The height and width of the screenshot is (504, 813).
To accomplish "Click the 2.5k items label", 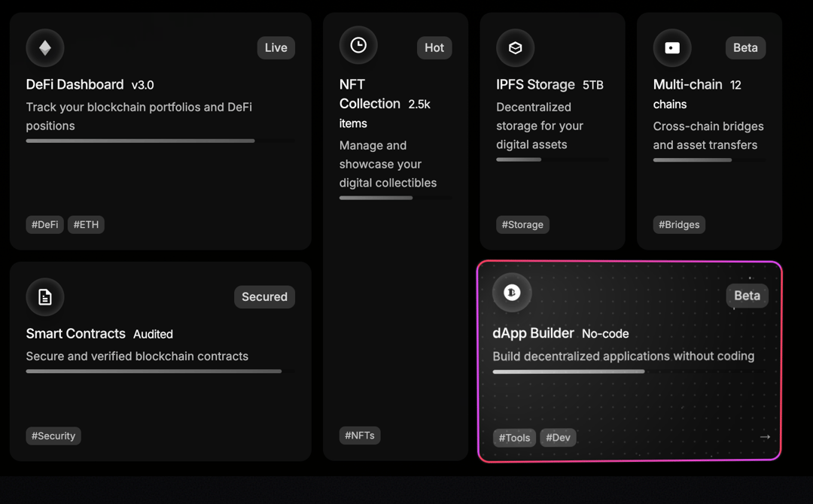I will [x=385, y=114].
